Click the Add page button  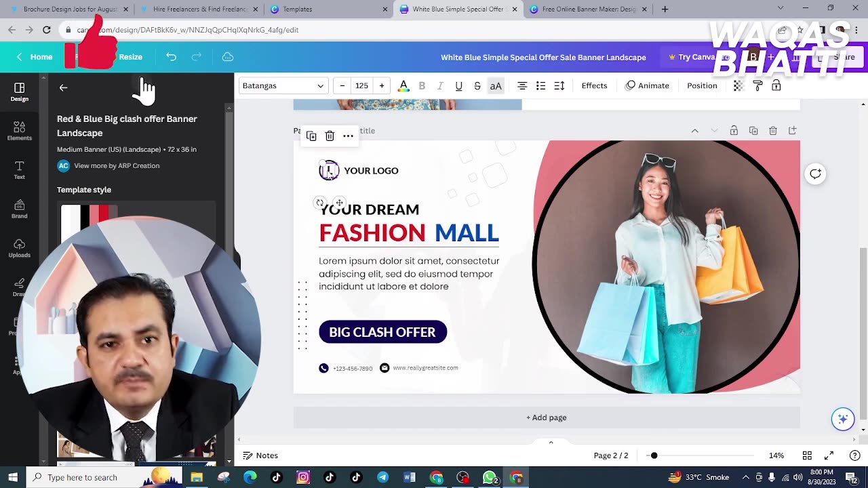tap(547, 418)
